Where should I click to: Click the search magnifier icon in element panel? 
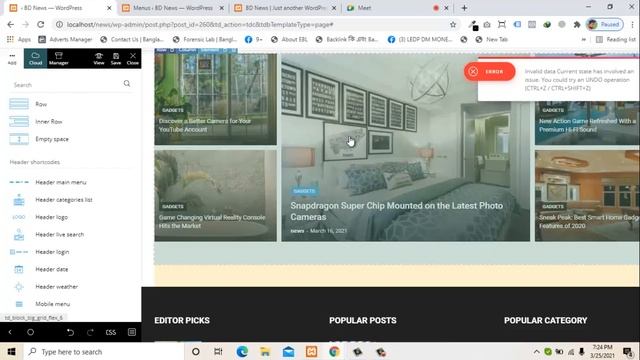[x=127, y=83]
